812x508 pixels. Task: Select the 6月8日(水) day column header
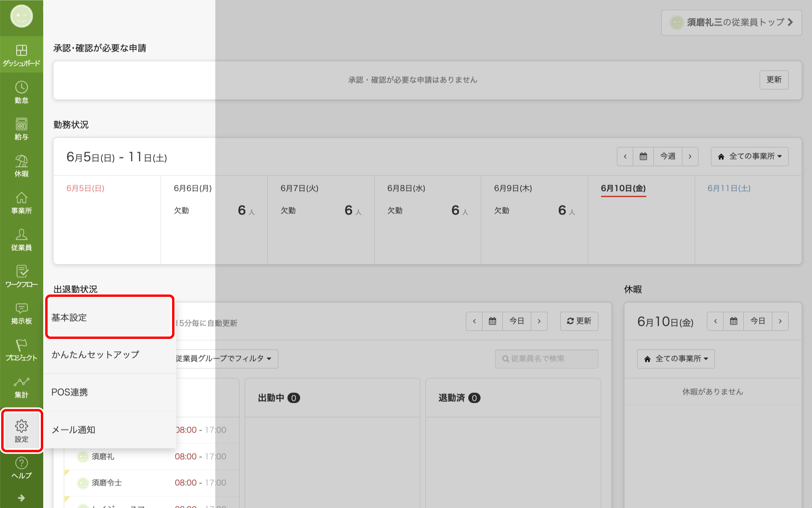[x=406, y=189]
